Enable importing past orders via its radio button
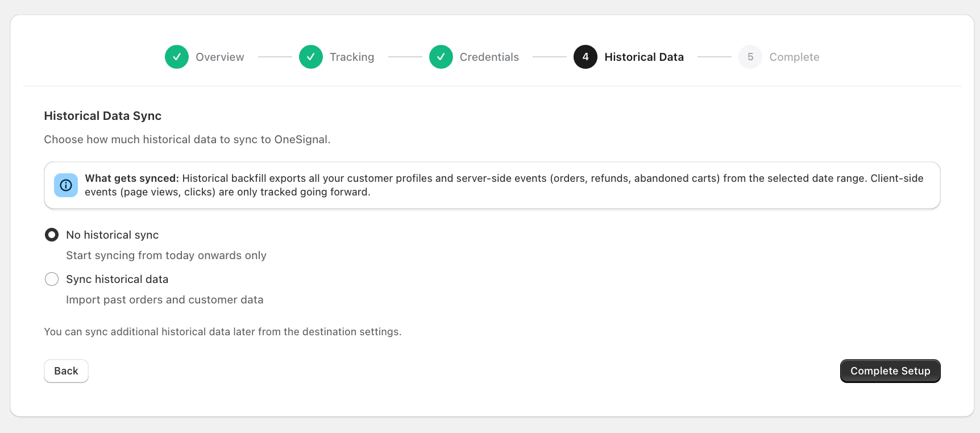 pos(52,279)
